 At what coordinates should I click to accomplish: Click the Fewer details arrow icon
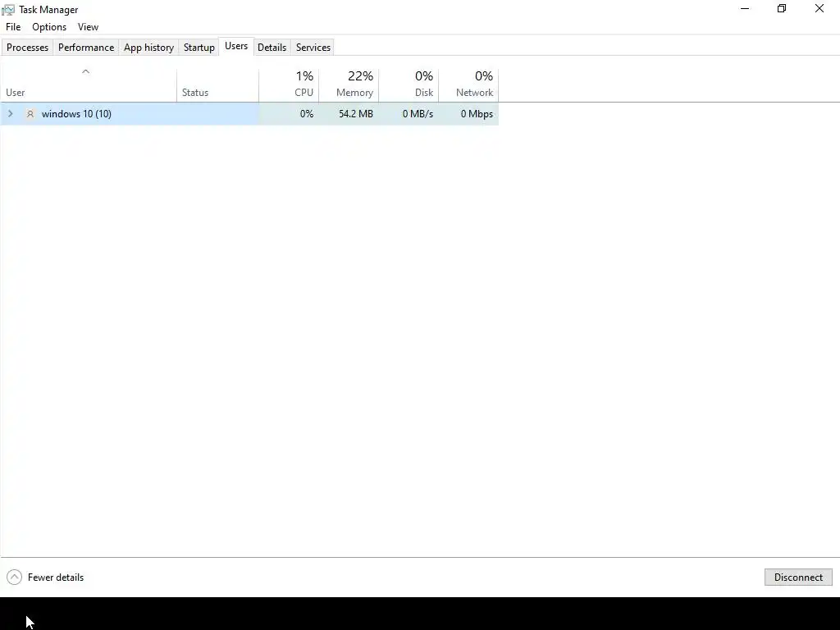[x=15, y=577]
